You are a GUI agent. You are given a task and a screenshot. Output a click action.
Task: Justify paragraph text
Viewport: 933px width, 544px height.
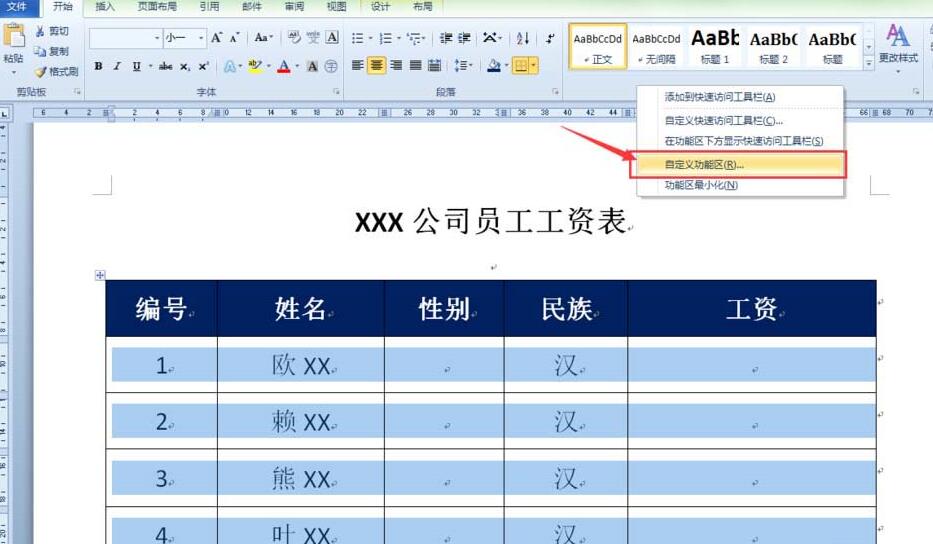pyautogui.click(x=416, y=65)
